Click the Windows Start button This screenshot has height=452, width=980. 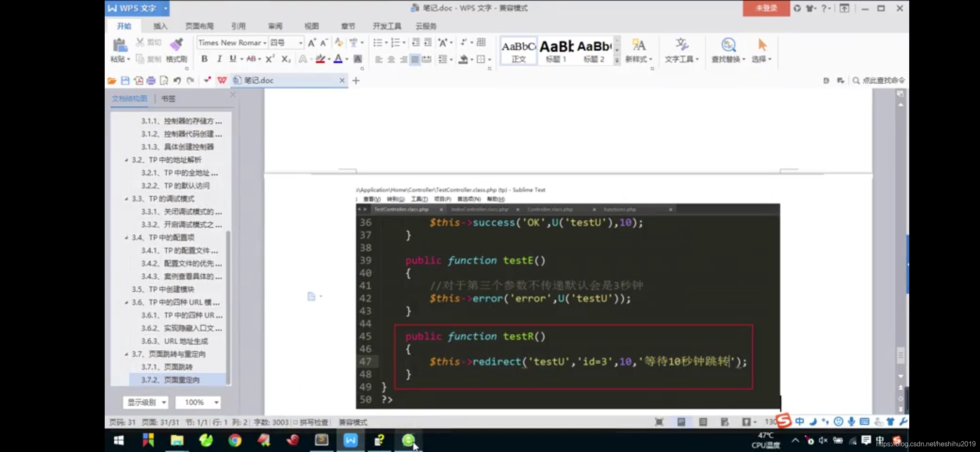click(119, 440)
